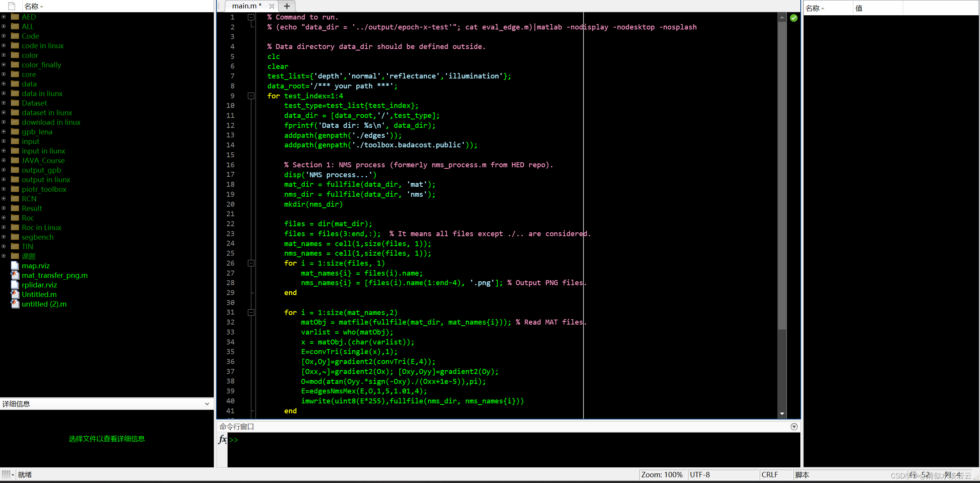Select the output in liunx folder
This screenshot has height=483, width=980.
tap(46, 179)
